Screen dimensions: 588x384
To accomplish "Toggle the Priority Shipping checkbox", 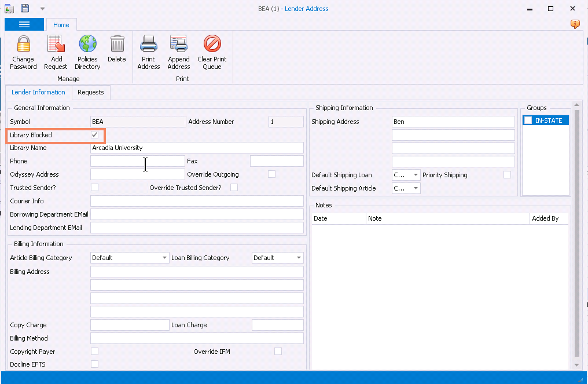I will coord(507,175).
